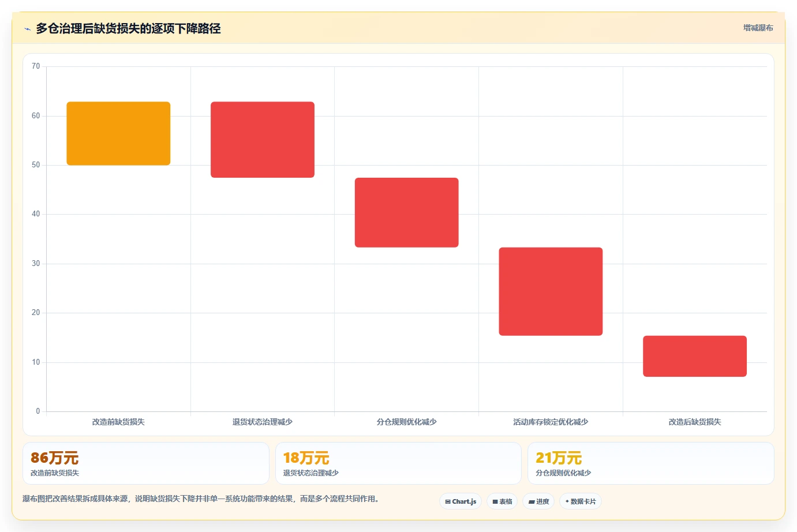The width and height of the screenshot is (797, 532).
Task: Click the y-axis value 50
Action: 36,165
